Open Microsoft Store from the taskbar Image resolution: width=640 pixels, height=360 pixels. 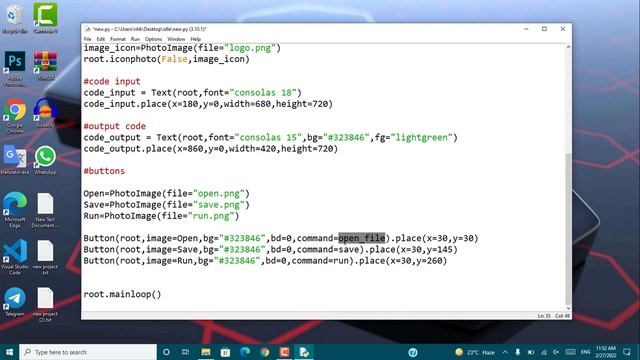point(225,352)
